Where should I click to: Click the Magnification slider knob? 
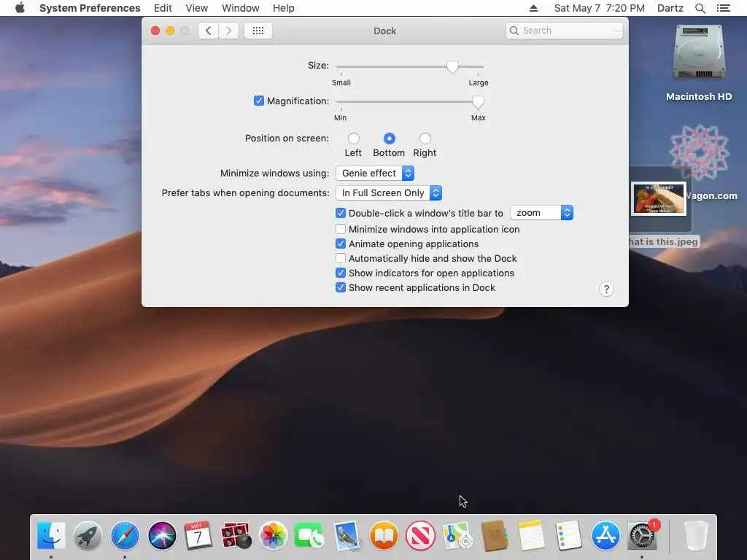tap(478, 102)
